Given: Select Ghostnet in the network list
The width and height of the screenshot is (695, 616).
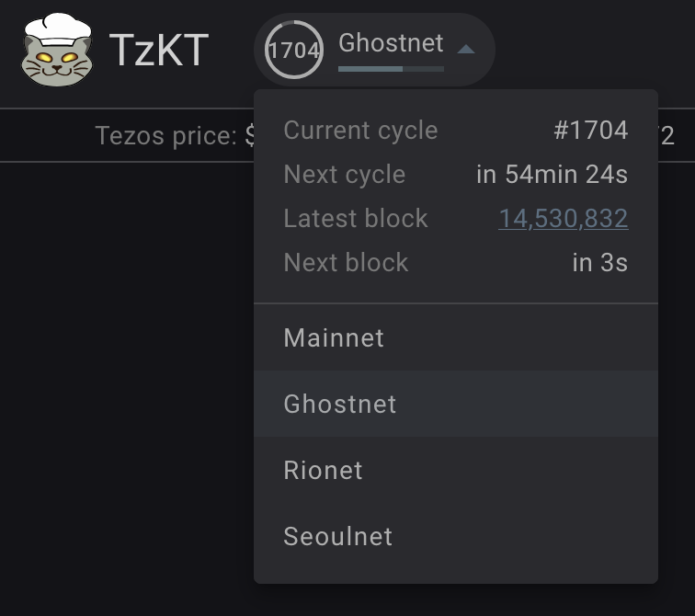Looking at the screenshot, I should click(x=340, y=404).
